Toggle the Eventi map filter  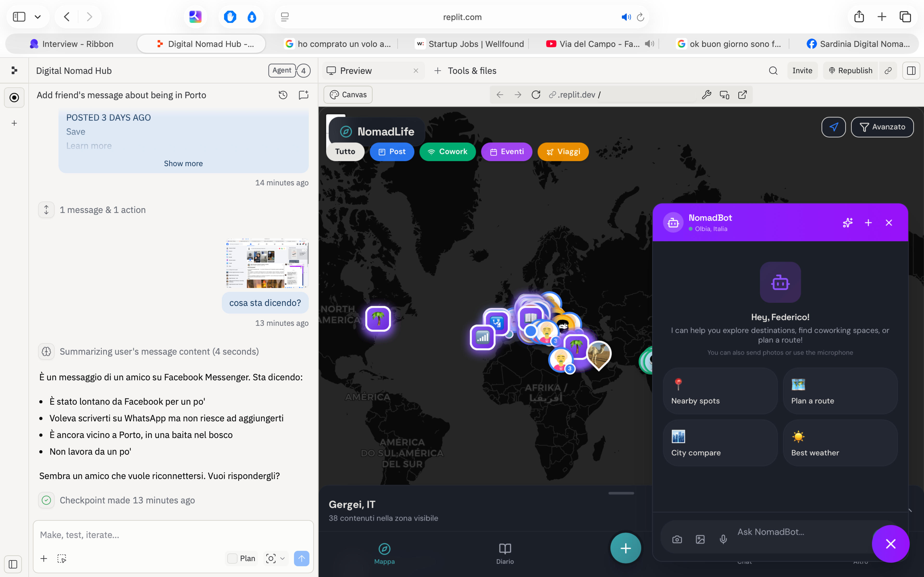[x=507, y=152]
